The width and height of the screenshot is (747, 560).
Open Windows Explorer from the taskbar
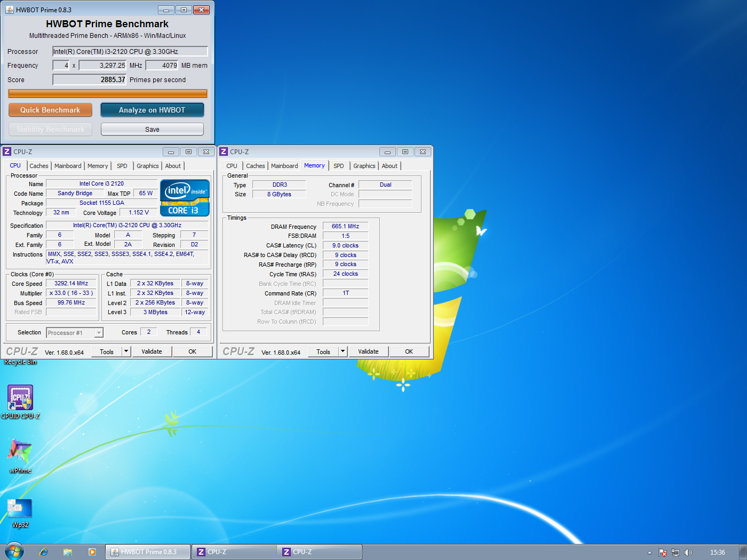click(x=68, y=552)
